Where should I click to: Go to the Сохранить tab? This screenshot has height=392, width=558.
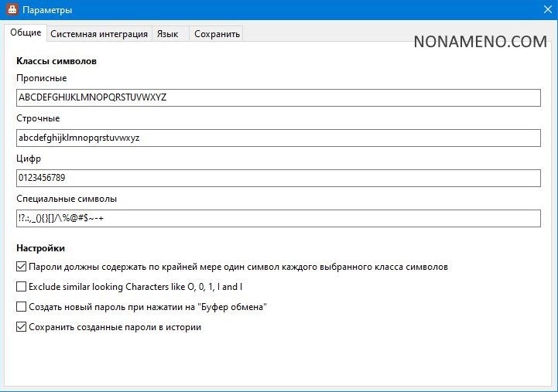217,34
